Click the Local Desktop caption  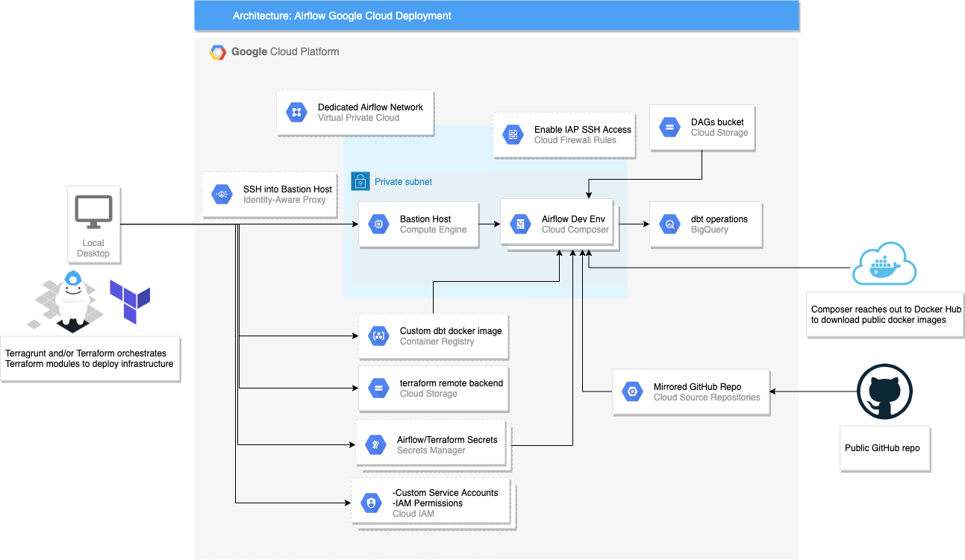click(93, 248)
